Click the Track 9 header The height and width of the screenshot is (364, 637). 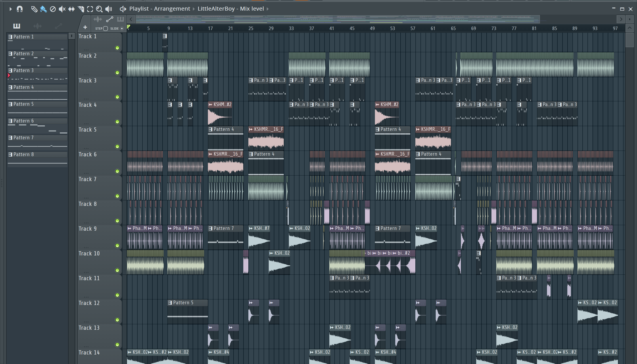click(100, 237)
